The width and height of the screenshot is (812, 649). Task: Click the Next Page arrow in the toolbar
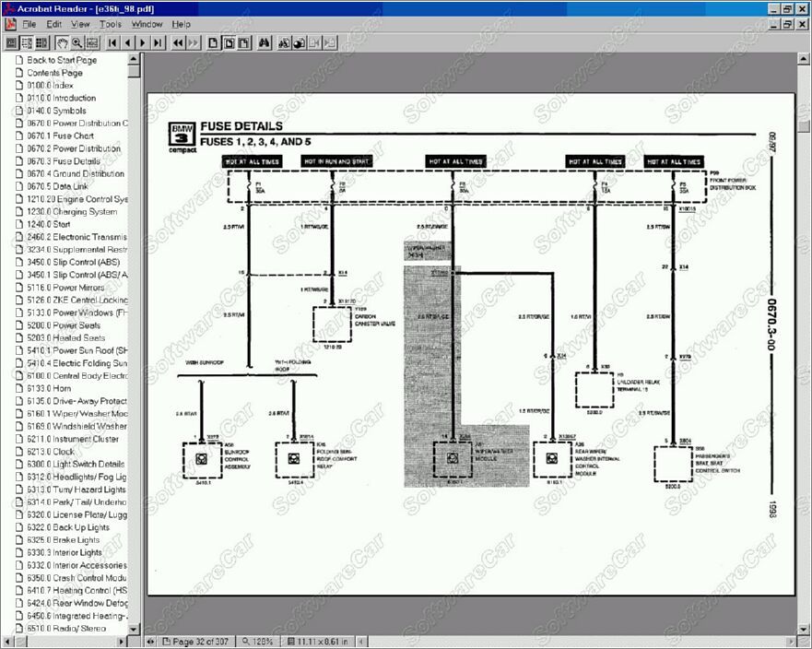click(143, 42)
